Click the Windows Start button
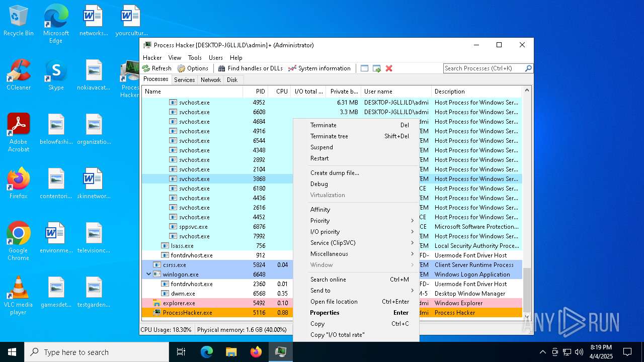The height and width of the screenshot is (362, 644). [x=12, y=352]
